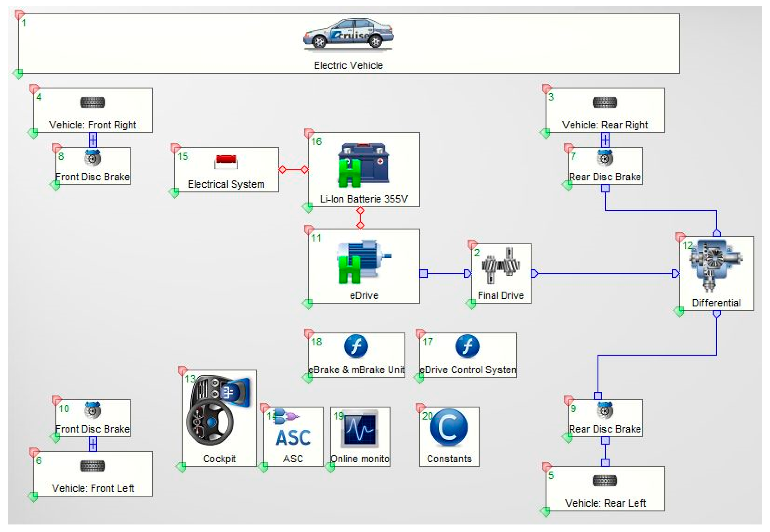The height and width of the screenshot is (532, 770).
Task: Click the Online monitor graph icon
Action: click(x=360, y=429)
